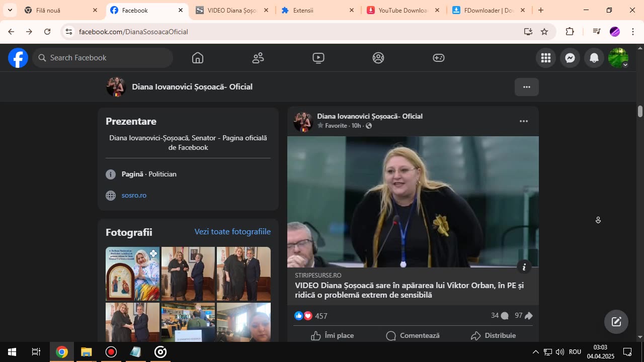Open the page profile picture in header
Viewport: 644px width, 362px height.
pyautogui.click(x=116, y=87)
